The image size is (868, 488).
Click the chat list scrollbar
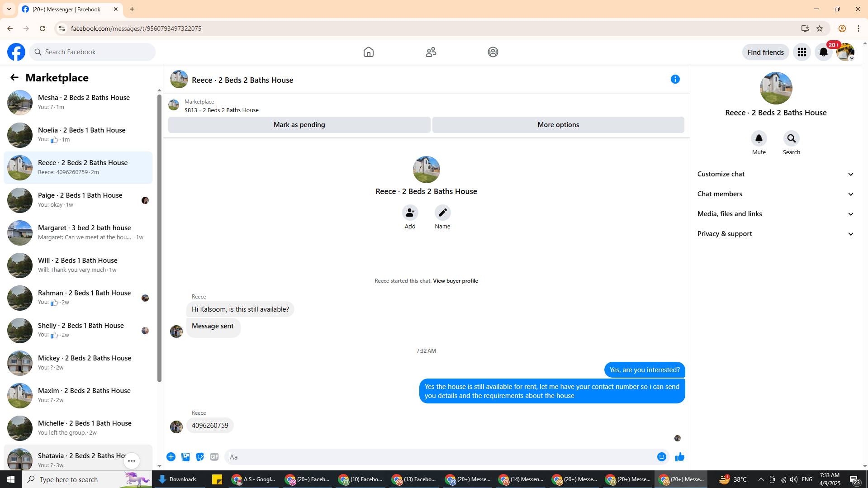point(159,237)
